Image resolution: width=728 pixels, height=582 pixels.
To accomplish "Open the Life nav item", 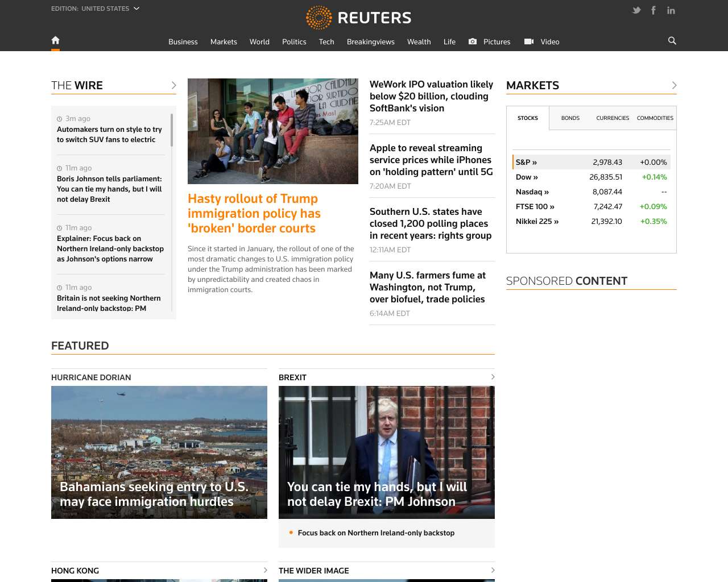I will [x=449, y=41].
